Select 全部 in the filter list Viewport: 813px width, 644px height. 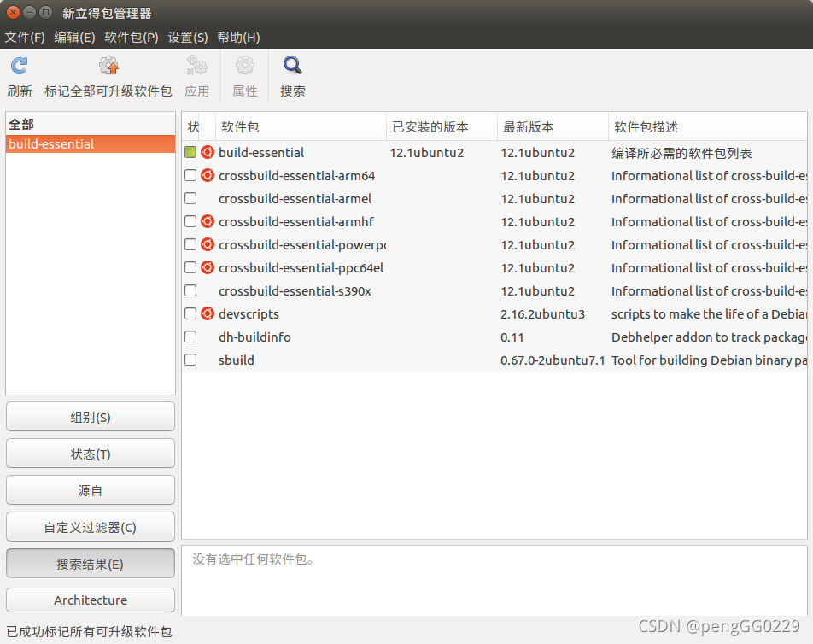click(91, 125)
